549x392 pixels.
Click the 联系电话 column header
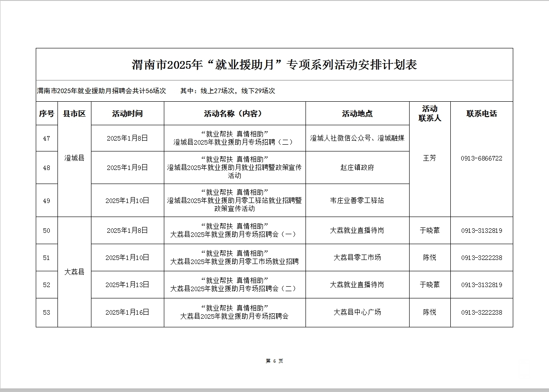click(482, 113)
